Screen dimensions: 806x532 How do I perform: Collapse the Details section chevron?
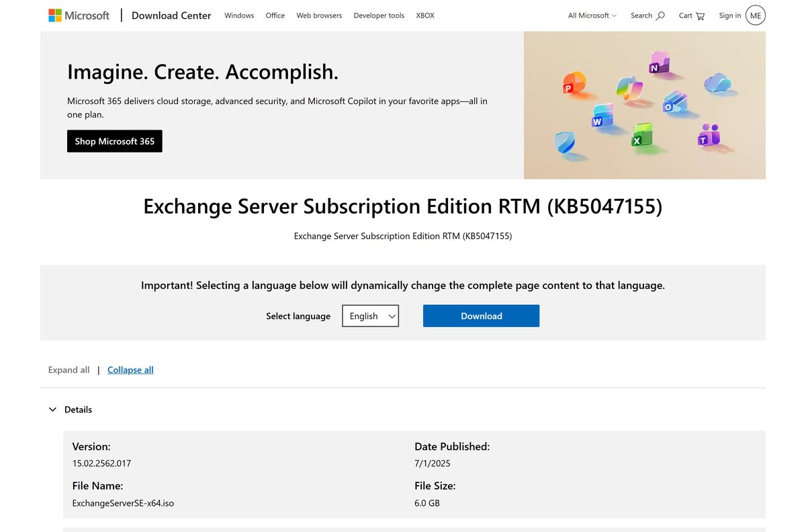52,409
